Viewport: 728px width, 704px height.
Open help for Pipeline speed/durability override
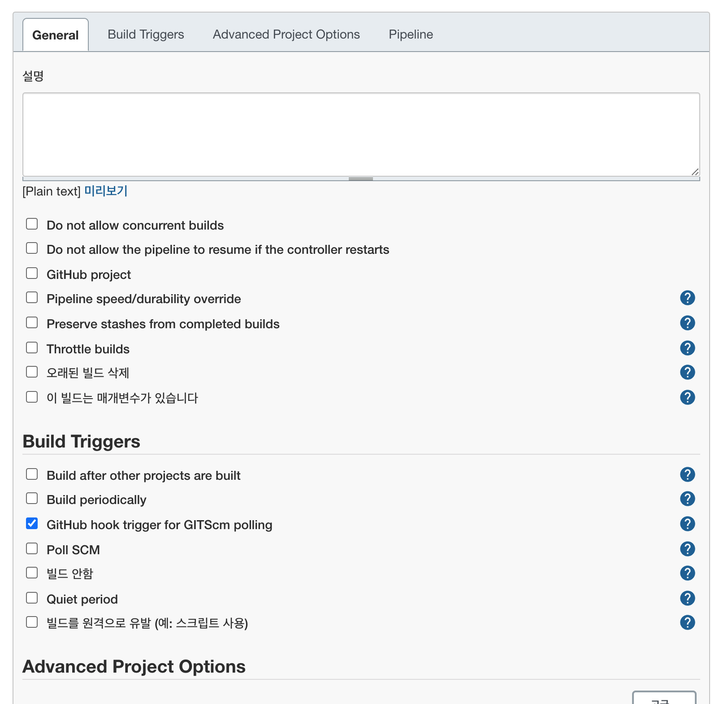coord(687,298)
